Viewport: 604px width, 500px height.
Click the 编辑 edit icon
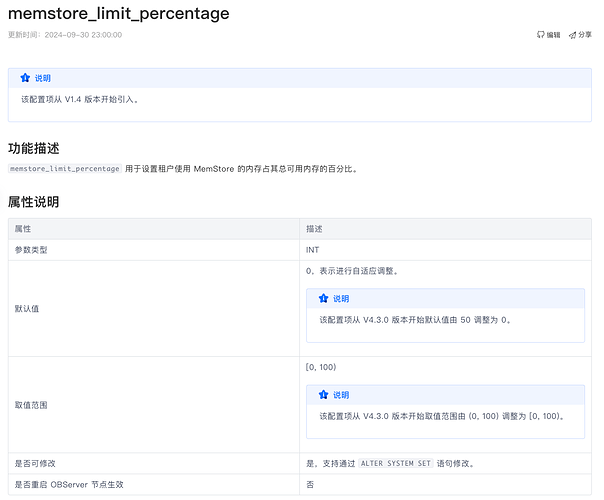(540, 35)
